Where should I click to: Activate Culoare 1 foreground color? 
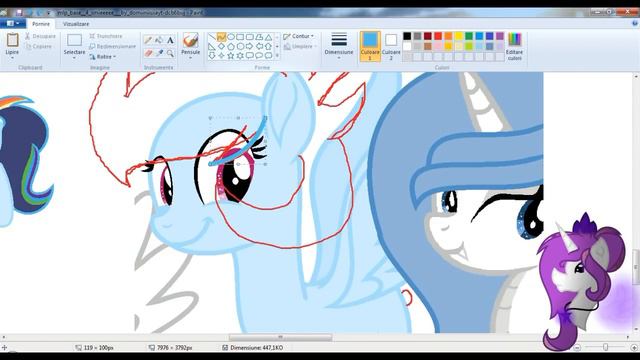(370, 46)
